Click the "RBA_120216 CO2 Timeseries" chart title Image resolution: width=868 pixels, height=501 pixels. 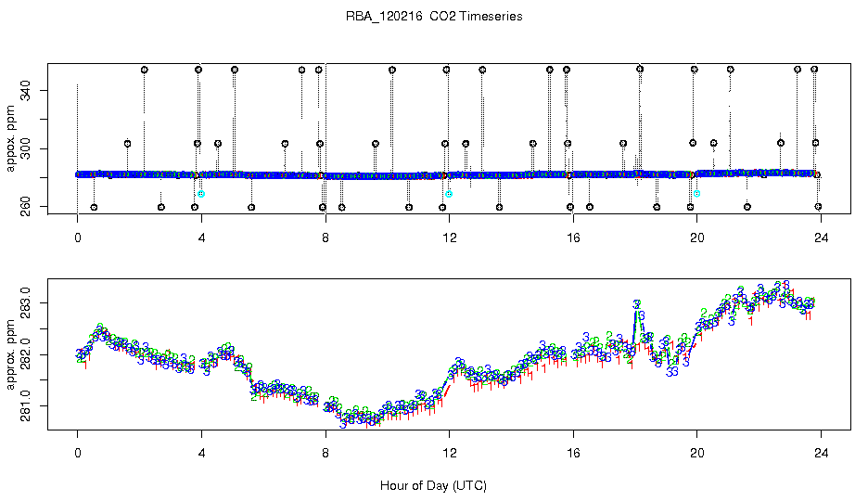[x=434, y=16]
